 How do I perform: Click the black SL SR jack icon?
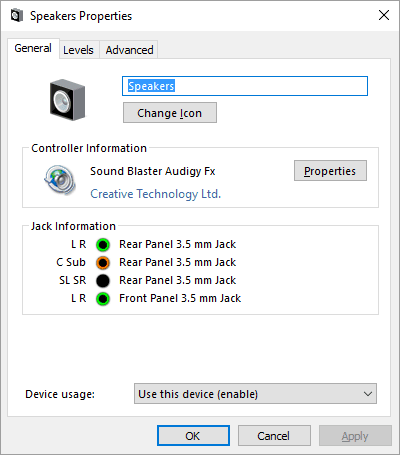point(103,281)
